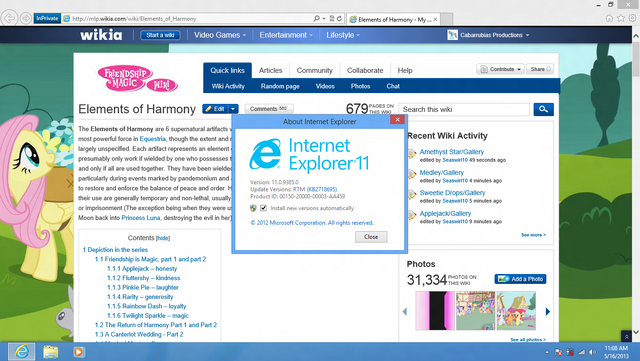Screen dimensions: 640x361
Task: Open the Contribute dropdown button
Action: pyautogui.click(x=500, y=69)
